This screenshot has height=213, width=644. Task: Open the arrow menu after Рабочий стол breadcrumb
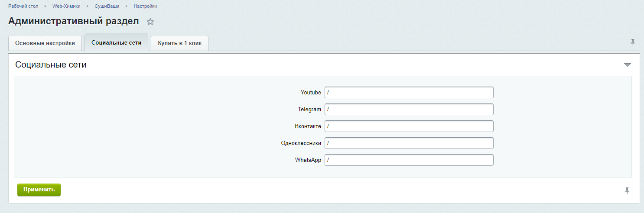45,6
